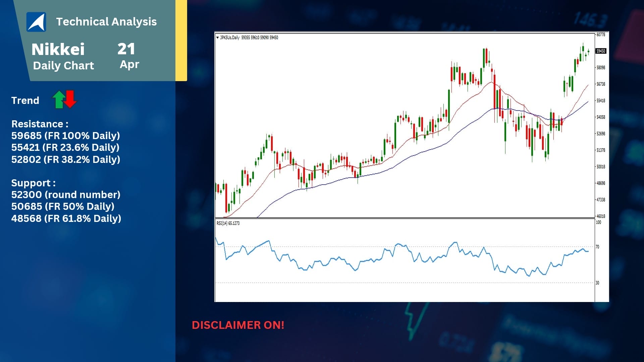This screenshot has width=644, height=362.
Task: Click support level 50685 FR 50%
Action: pos(63,206)
